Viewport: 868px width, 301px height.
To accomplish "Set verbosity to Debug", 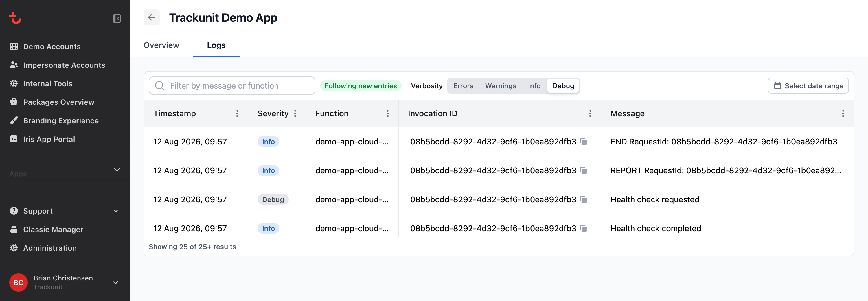I will coord(563,86).
